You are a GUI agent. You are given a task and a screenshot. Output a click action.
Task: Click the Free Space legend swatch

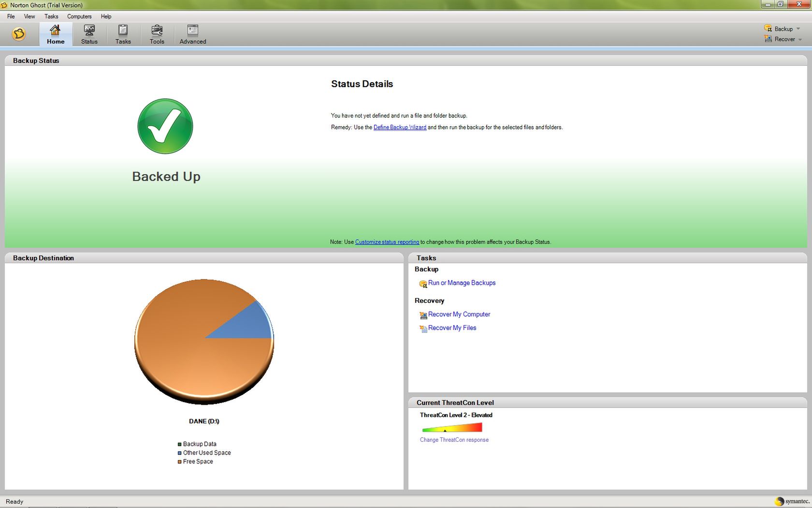pos(179,462)
